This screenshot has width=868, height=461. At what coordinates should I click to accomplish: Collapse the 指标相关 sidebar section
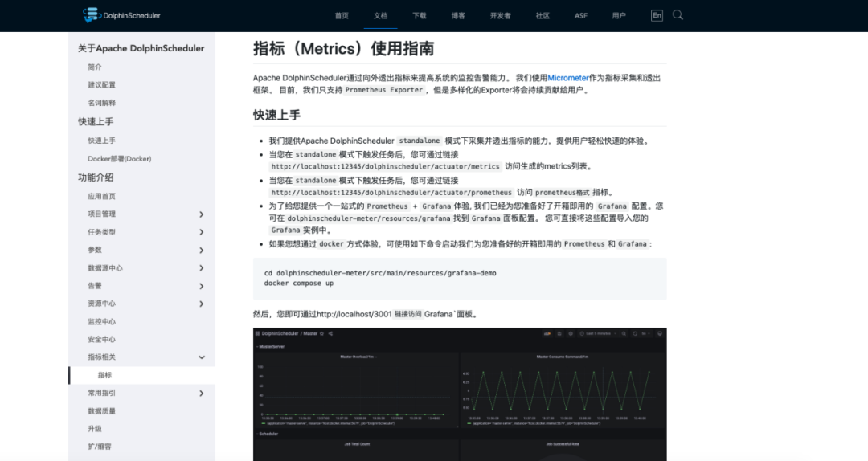202,357
